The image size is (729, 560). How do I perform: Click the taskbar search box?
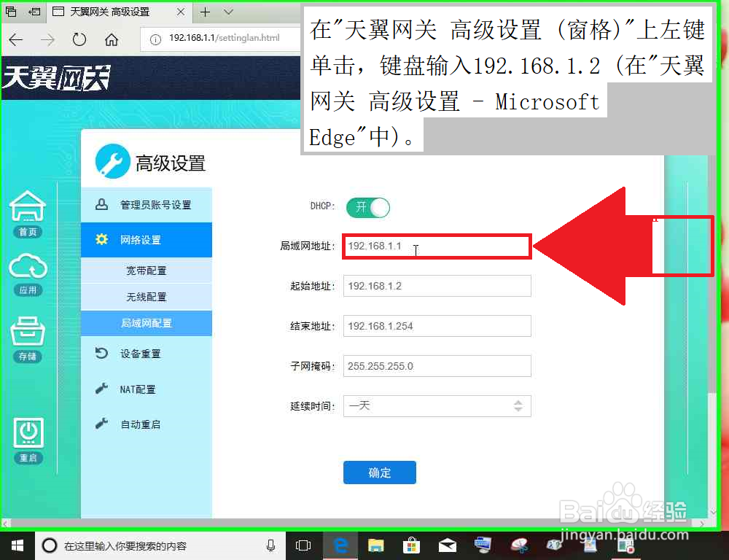pyautogui.click(x=160, y=545)
